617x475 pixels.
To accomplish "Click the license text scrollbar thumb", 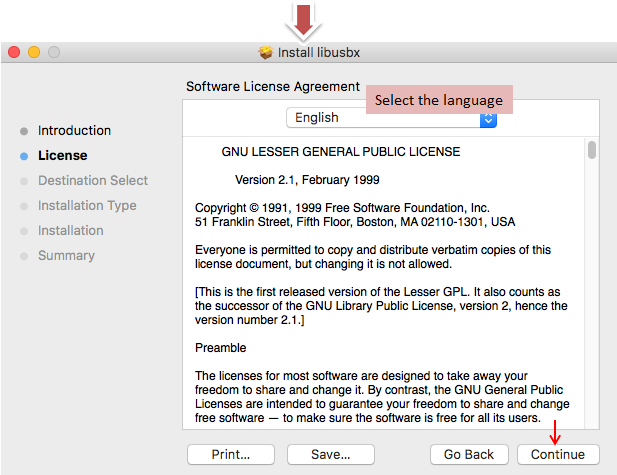I will (592, 150).
